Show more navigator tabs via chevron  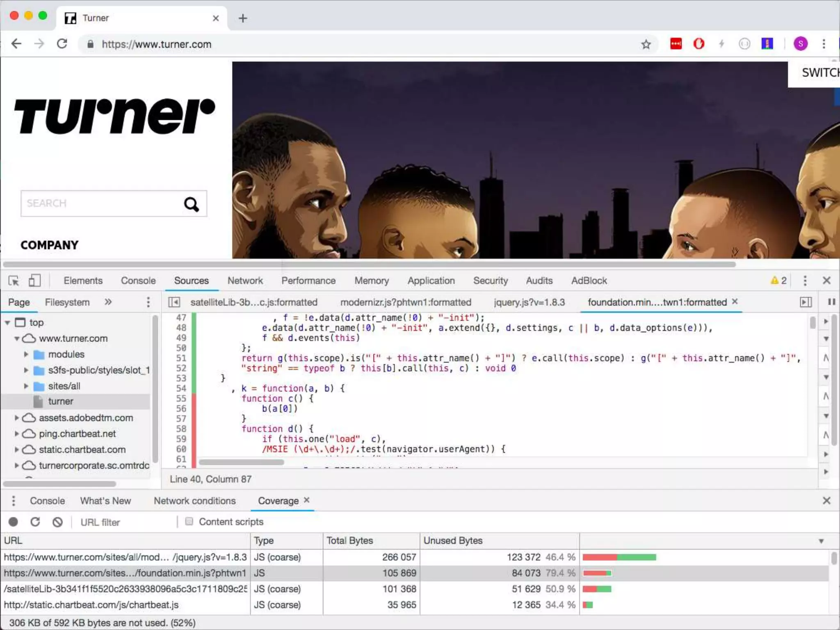pyautogui.click(x=108, y=302)
